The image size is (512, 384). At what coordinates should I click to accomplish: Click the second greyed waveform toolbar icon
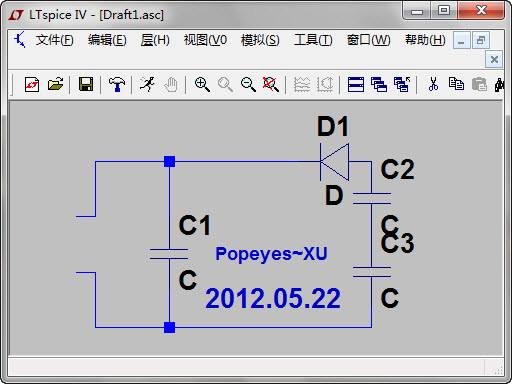click(x=325, y=84)
